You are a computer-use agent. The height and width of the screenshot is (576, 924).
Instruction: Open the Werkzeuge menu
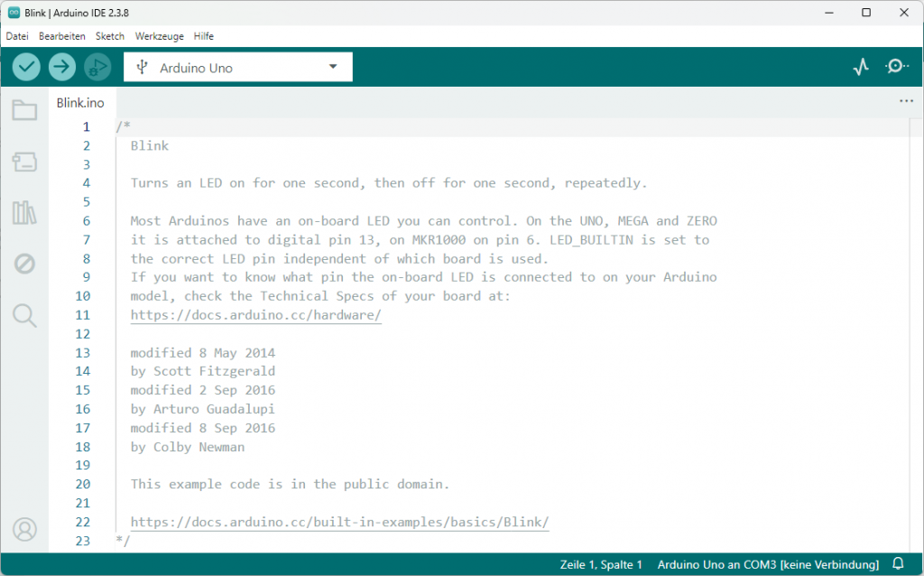(x=159, y=36)
